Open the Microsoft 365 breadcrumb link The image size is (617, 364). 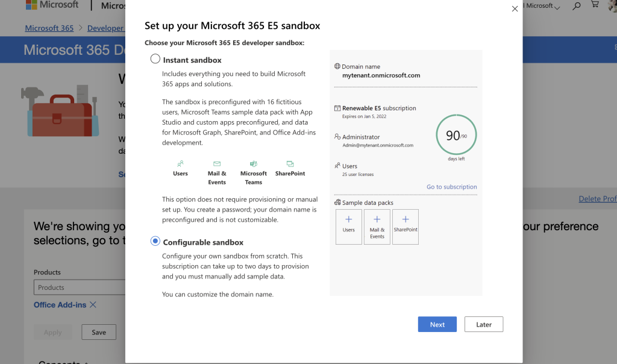[x=49, y=28]
